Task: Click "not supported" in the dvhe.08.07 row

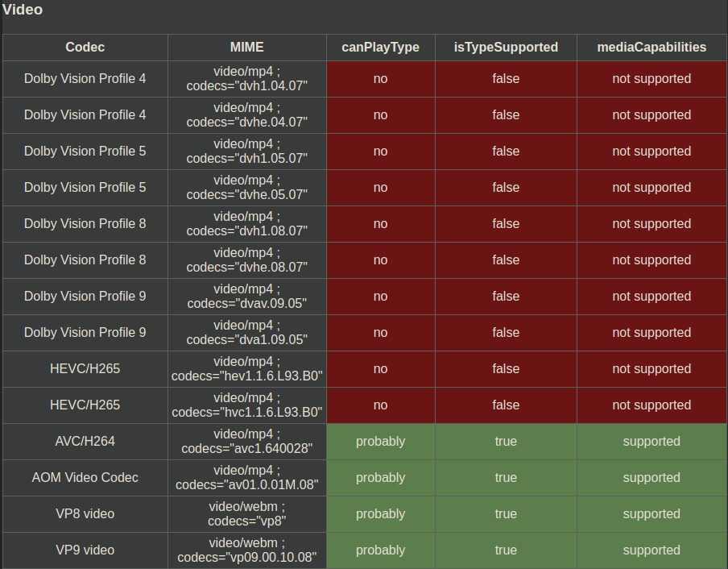Action: tap(651, 260)
